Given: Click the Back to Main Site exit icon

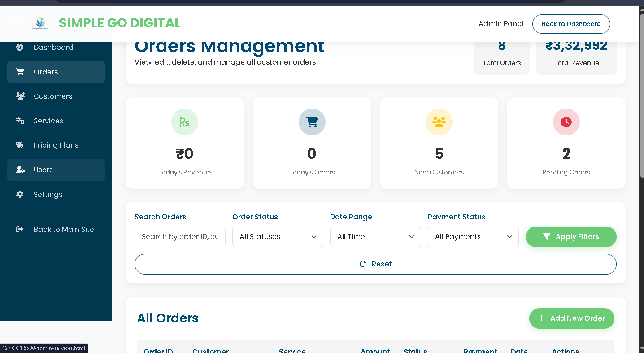Looking at the screenshot, I should [x=20, y=229].
